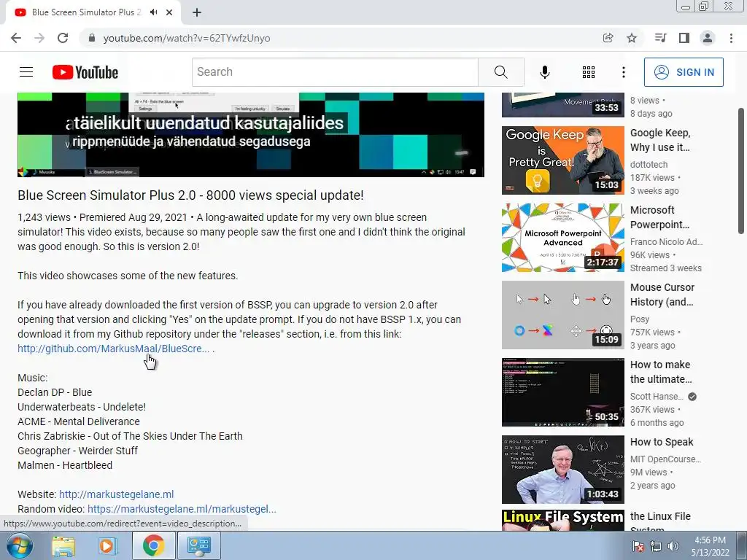Click 'Declan DP - Blue' music line
The height and width of the screenshot is (560, 747).
coord(55,392)
